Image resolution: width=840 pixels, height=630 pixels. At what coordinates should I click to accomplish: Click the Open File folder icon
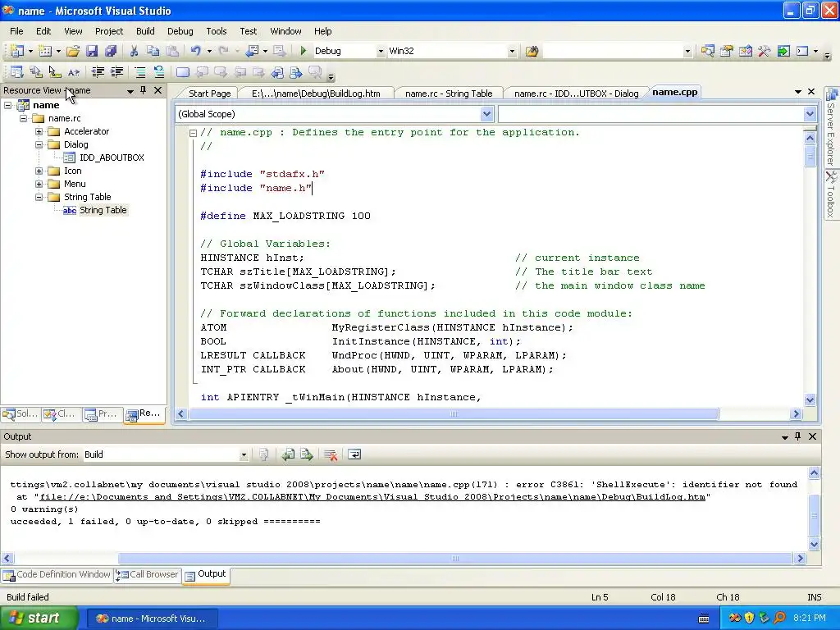pos(73,51)
